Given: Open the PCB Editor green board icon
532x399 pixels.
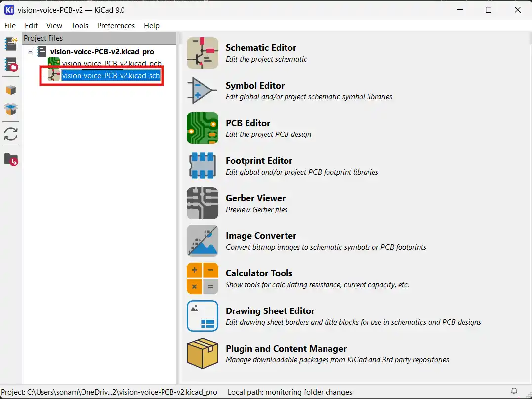Looking at the screenshot, I should [202, 128].
